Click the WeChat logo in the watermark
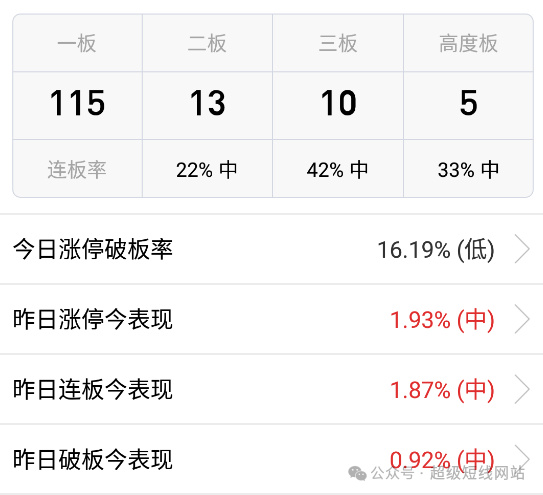The height and width of the screenshot is (495, 543). point(357,473)
